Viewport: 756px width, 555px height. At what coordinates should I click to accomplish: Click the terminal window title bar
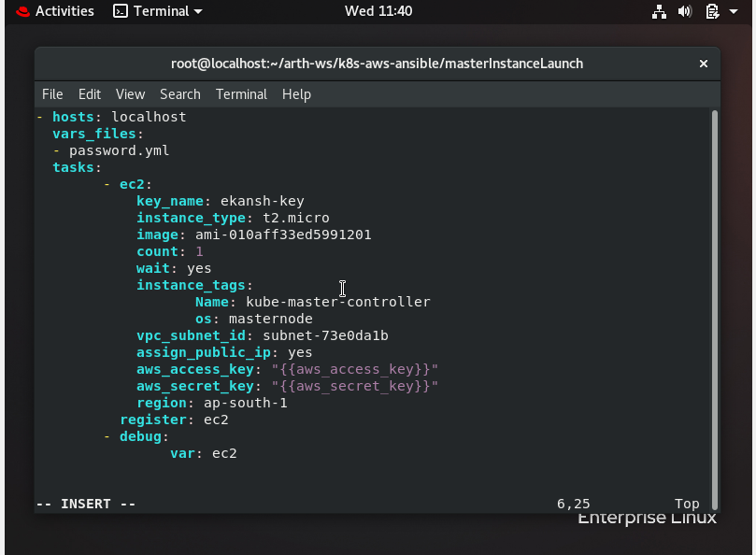pyautogui.click(x=378, y=64)
